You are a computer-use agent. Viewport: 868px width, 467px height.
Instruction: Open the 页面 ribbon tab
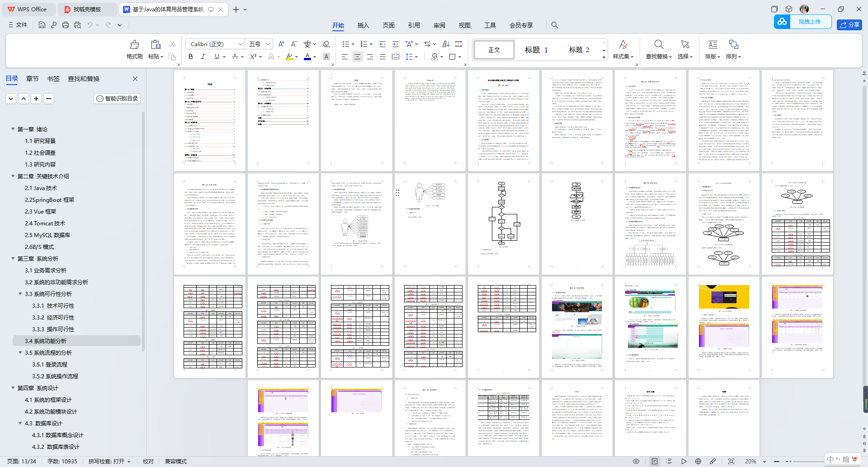click(388, 25)
